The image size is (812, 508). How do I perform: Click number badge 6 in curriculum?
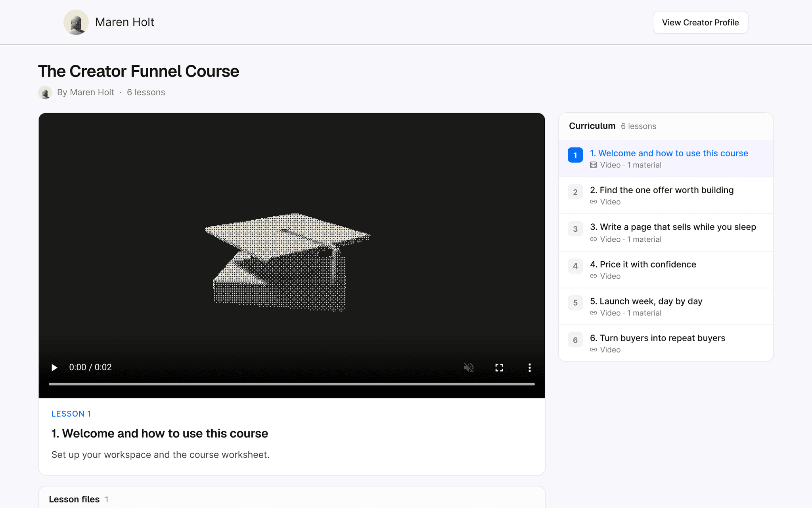(x=575, y=340)
